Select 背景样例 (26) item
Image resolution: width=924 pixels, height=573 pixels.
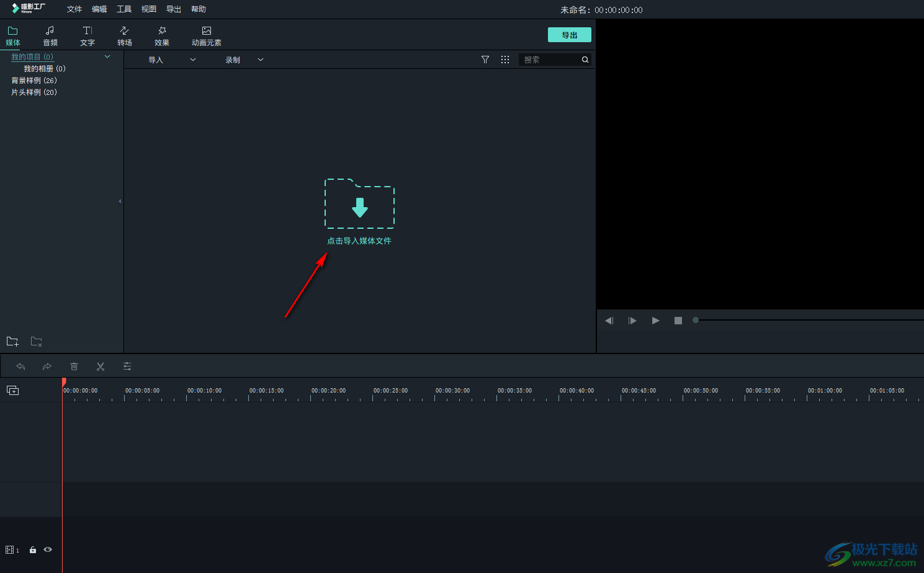pos(34,80)
